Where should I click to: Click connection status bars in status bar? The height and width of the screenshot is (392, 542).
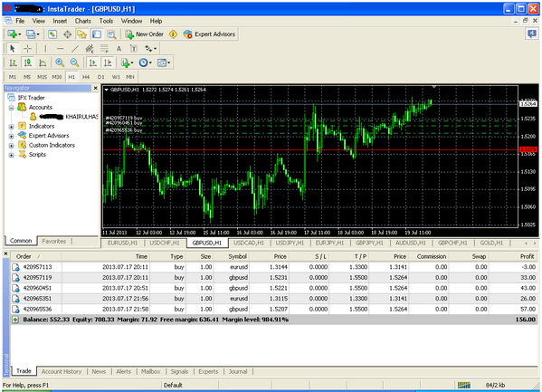coord(464,385)
